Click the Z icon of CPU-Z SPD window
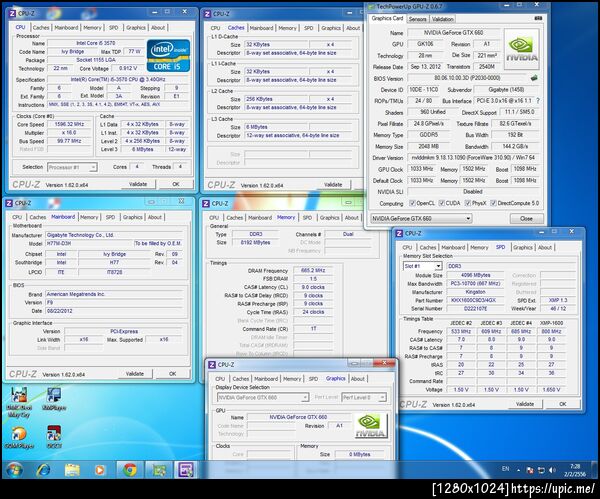Image resolution: width=600 pixels, height=499 pixels. click(x=399, y=233)
